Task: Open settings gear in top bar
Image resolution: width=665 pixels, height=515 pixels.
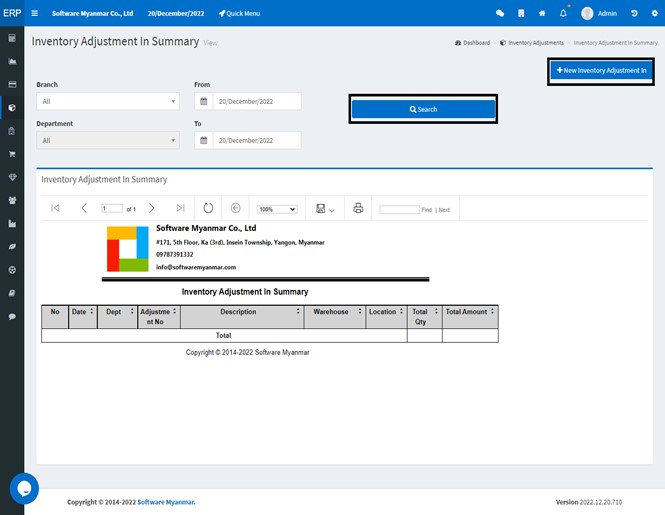Action: click(654, 13)
